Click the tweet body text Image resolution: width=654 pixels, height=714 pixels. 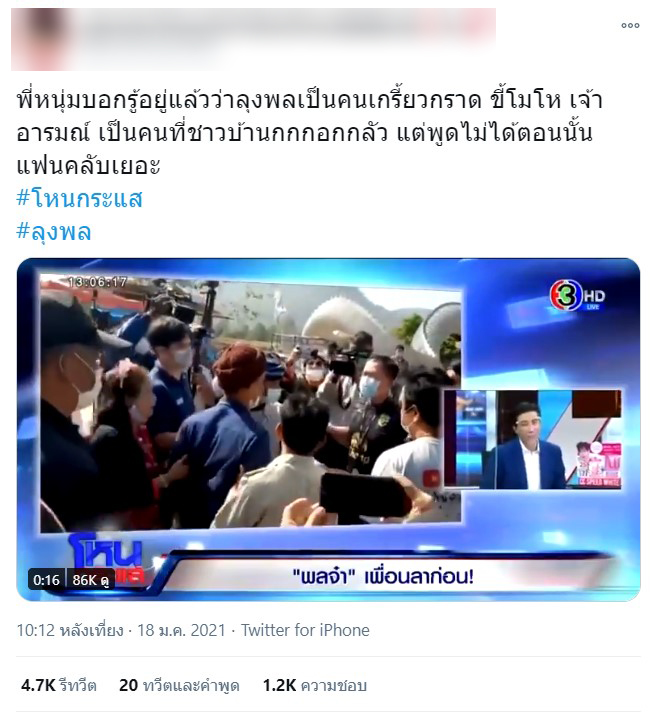point(310,133)
